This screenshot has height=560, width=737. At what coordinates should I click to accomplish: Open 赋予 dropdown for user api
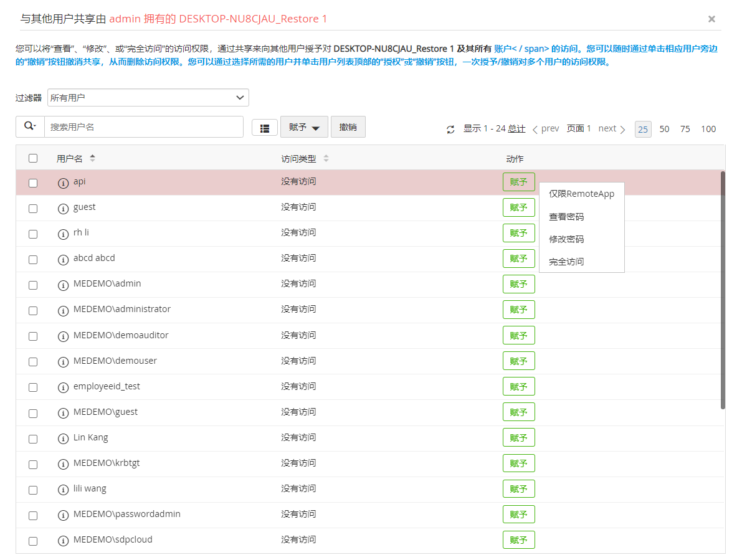519,182
